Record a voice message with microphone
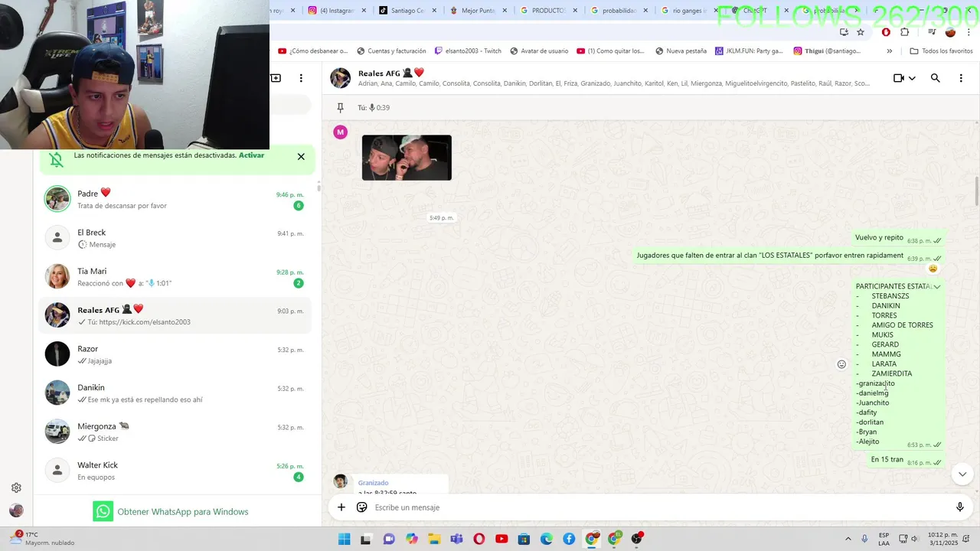Viewport: 980px width, 551px height. (x=959, y=507)
